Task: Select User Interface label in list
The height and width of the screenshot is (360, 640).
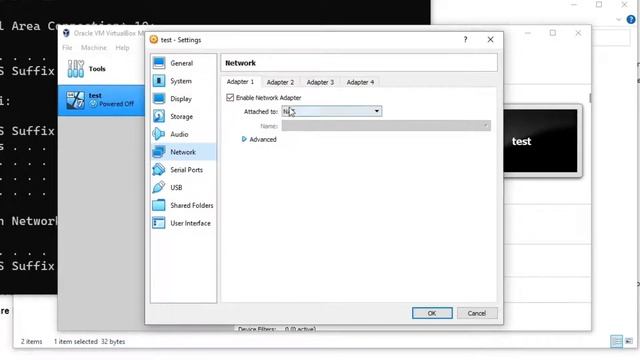Action: click(191, 223)
